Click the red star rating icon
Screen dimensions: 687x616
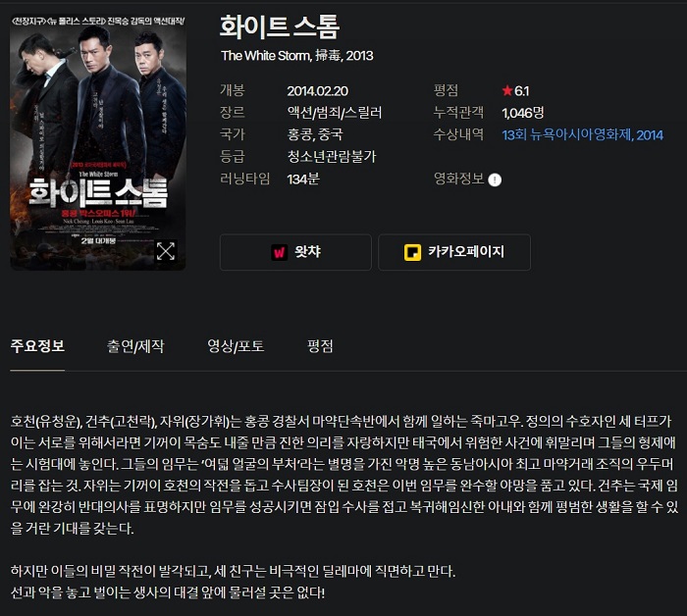pyautogui.click(x=507, y=90)
